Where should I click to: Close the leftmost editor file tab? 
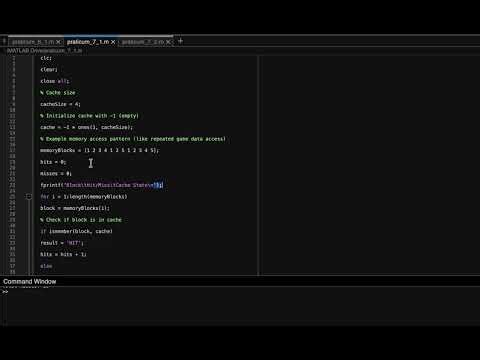[58, 42]
